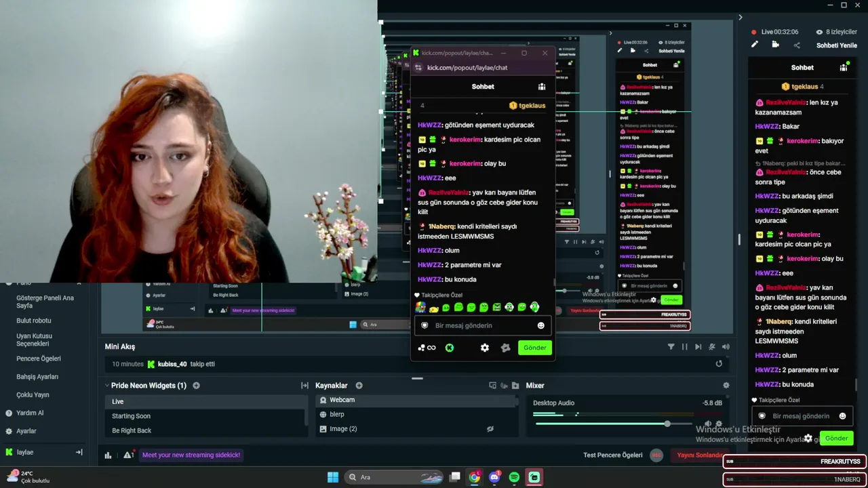
Task: Click the laylae account logout arrow
Action: coord(79,452)
